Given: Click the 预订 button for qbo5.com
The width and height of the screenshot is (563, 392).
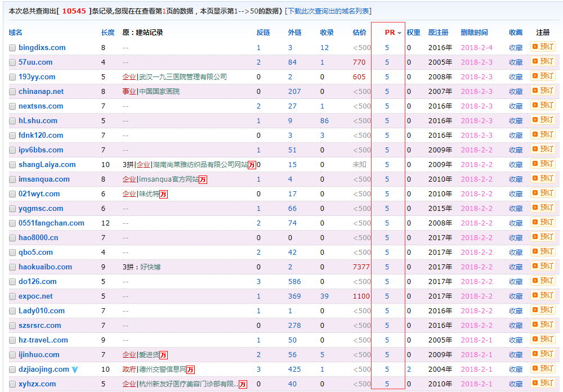Looking at the screenshot, I should coord(543,251).
